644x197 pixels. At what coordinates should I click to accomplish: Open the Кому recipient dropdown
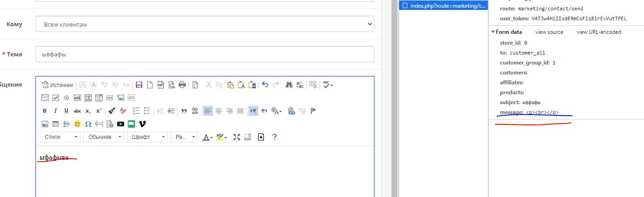point(205,24)
